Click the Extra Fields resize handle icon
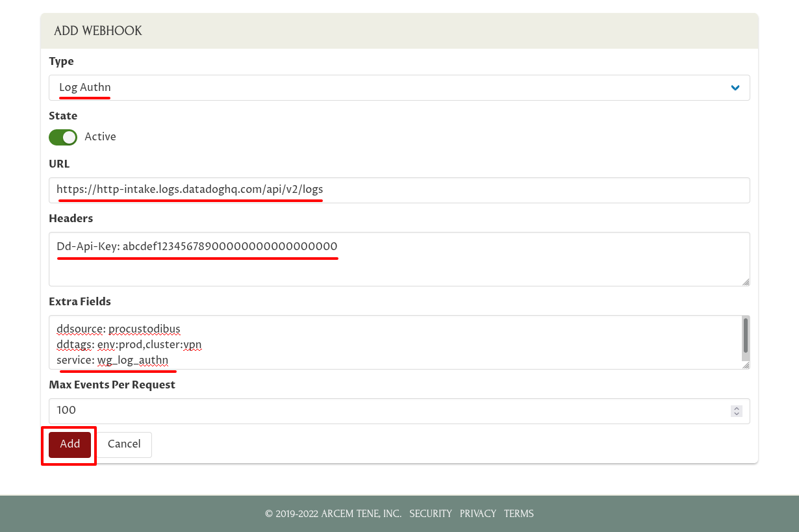Image resolution: width=799 pixels, height=532 pixels. click(746, 365)
